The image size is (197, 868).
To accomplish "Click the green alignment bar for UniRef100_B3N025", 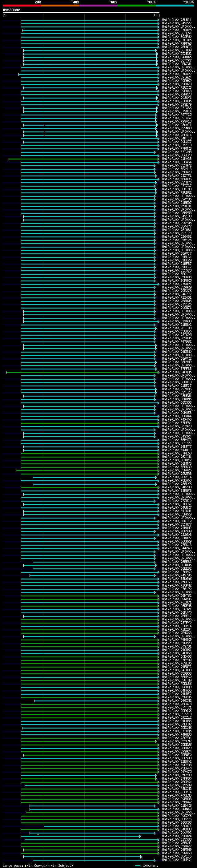I will click(87, 470).
